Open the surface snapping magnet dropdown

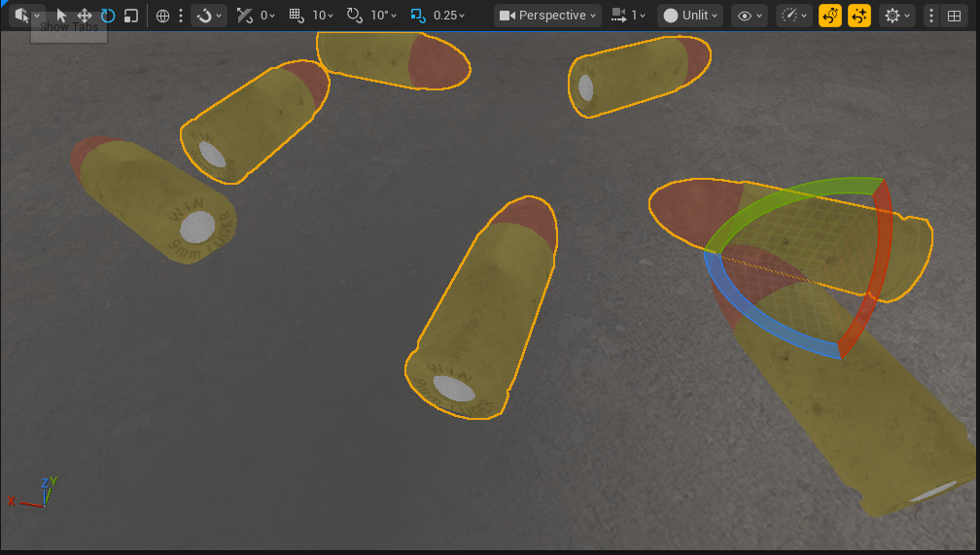[x=209, y=15]
